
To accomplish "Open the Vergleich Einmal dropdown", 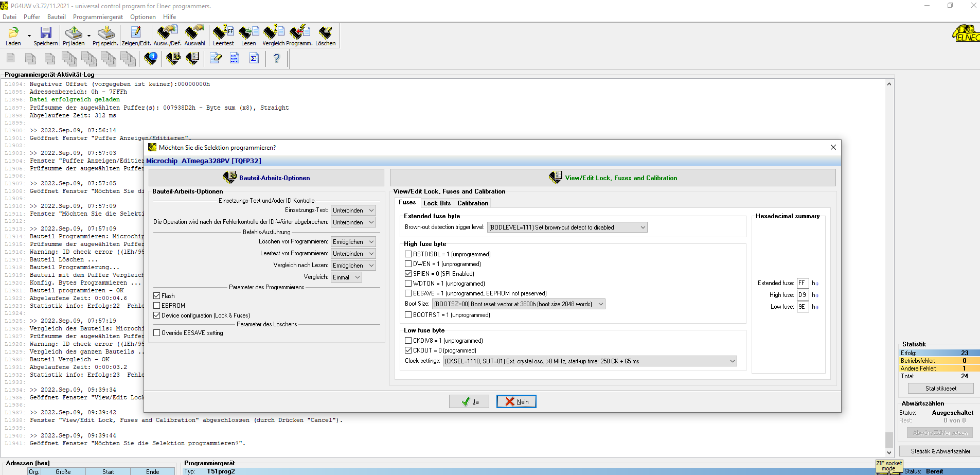I will [346, 277].
